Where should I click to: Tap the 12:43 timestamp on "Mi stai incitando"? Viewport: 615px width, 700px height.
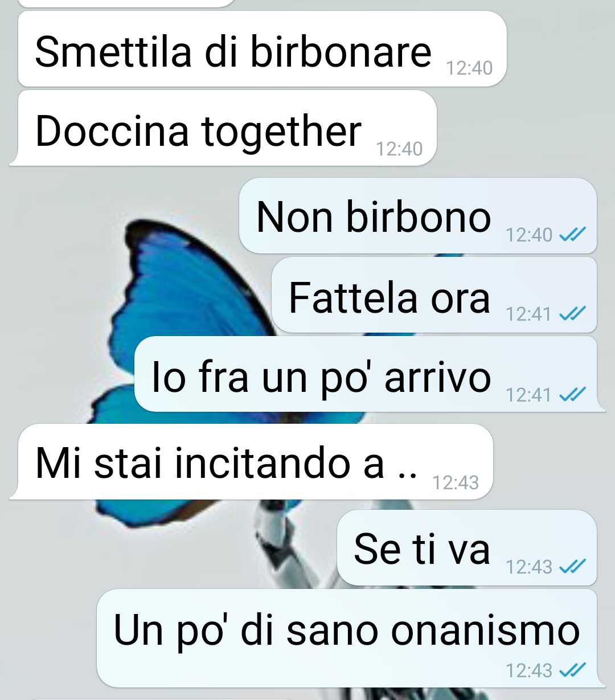click(x=456, y=482)
